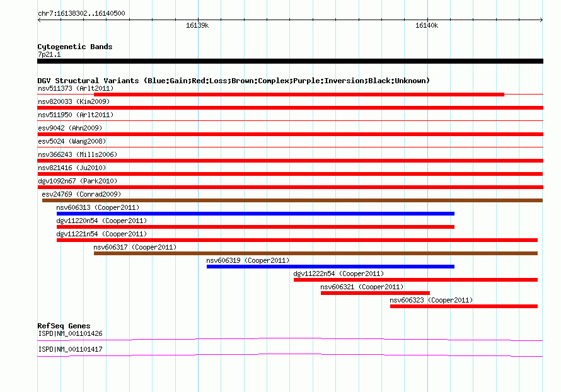Open variant esv9042 (Ahn2009) label
The width and height of the screenshot is (561, 392).
[x=70, y=128]
